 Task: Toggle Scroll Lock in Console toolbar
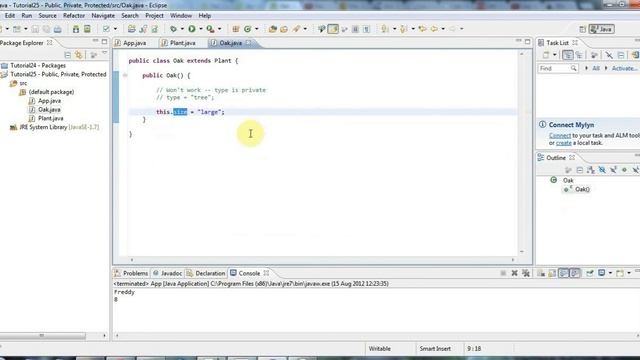click(552, 273)
